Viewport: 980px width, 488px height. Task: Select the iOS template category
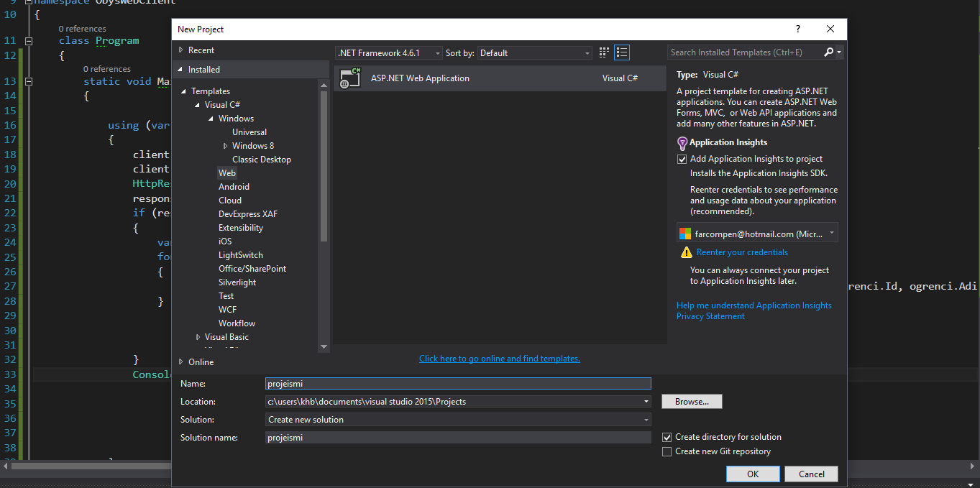pyautogui.click(x=225, y=241)
